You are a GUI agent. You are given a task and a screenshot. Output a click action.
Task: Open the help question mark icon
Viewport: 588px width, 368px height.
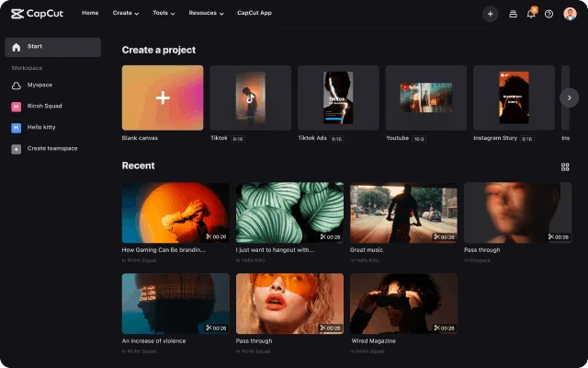tap(548, 14)
